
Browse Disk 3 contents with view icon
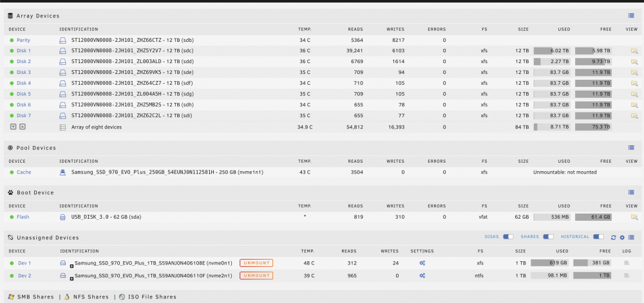pyautogui.click(x=634, y=73)
